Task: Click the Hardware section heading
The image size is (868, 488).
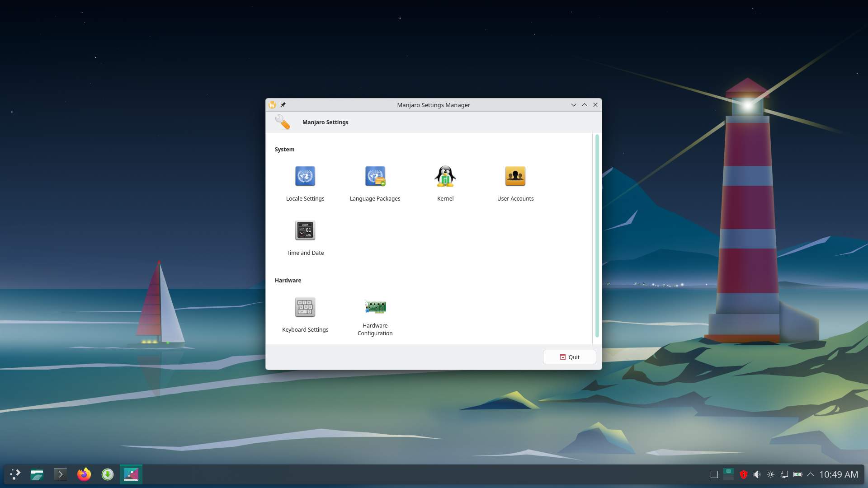Action: [288, 281]
